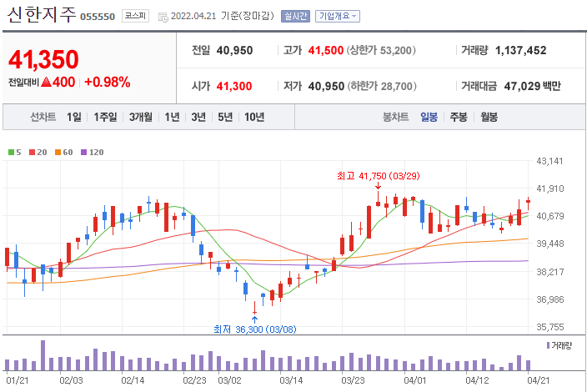Click the 전일 value 40,950
Screen dimensions: 587x392
235,50
